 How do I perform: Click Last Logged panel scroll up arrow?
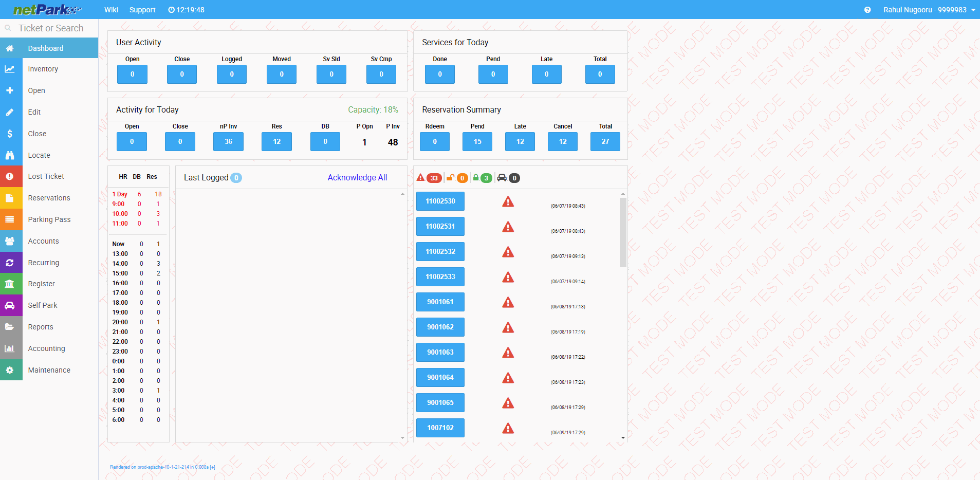click(x=402, y=194)
